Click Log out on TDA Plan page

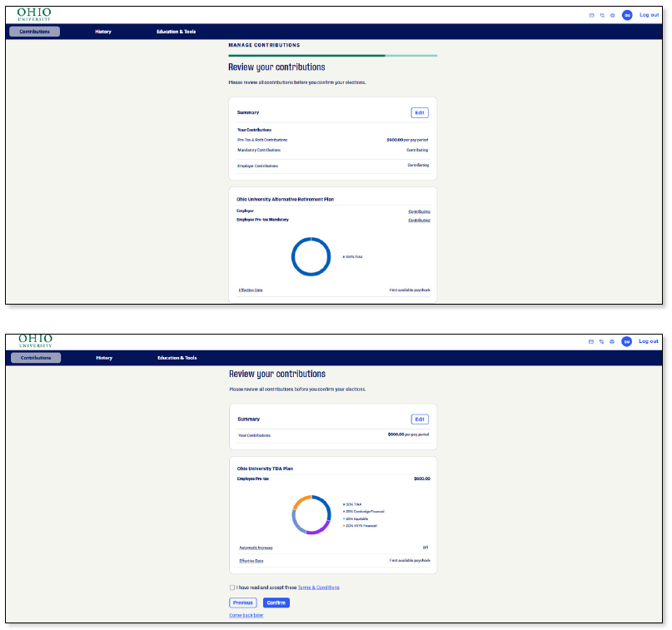(x=649, y=341)
